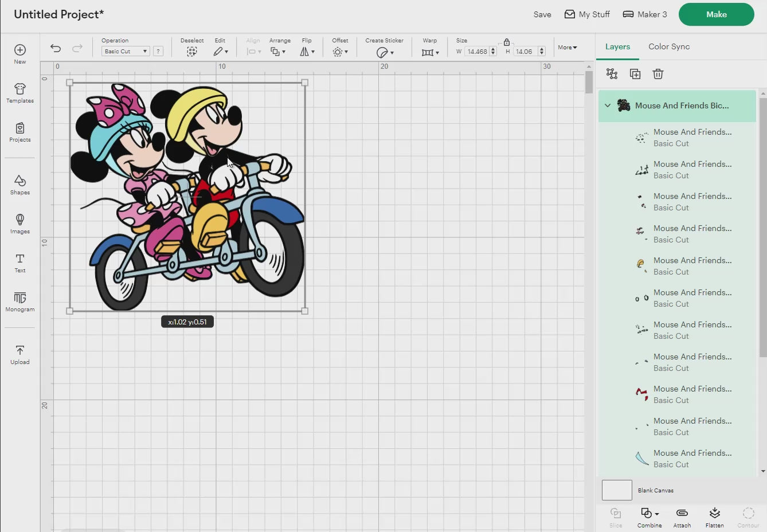Select the layer with red shorts thumbnail
The image size is (767, 532).
[677, 394]
